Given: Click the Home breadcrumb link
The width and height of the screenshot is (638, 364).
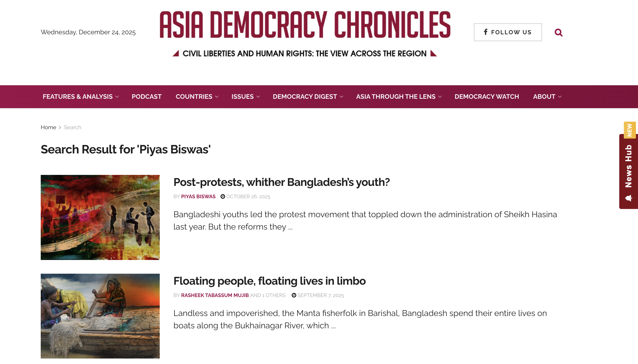Looking at the screenshot, I should coord(48,128).
